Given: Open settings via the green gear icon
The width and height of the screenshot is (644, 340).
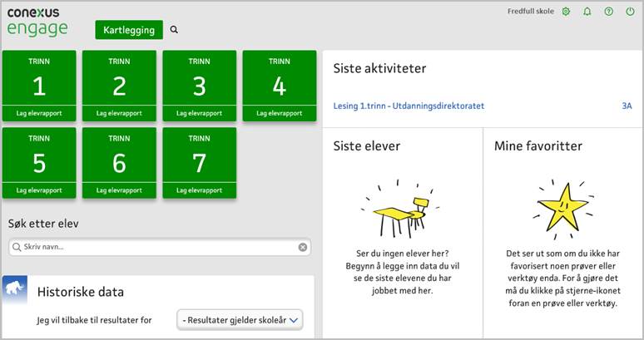Looking at the screenshot, I should [566, 12].
